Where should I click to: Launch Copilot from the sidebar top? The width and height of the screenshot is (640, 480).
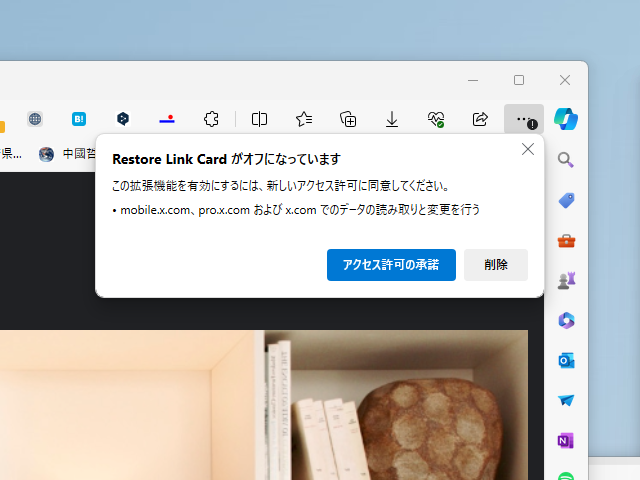[x=566, y=119]
